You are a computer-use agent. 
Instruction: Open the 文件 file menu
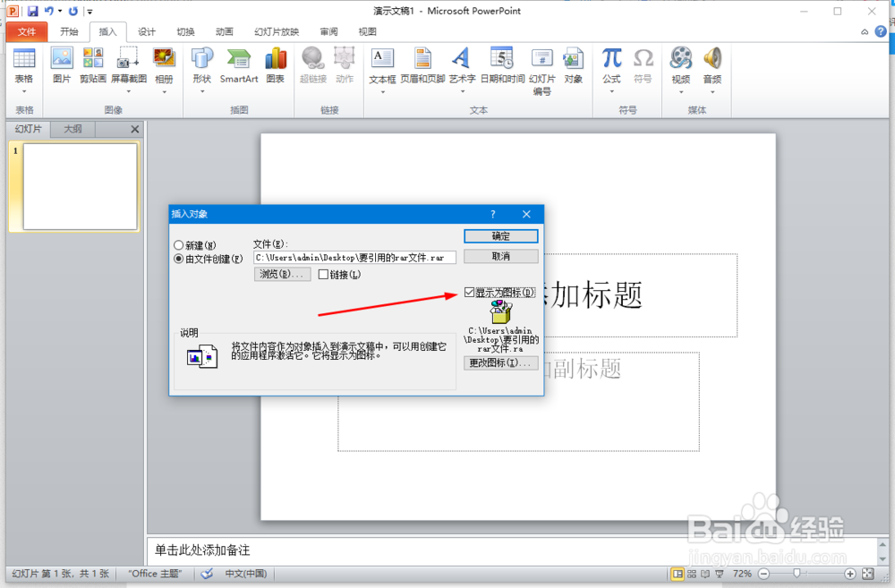[x=26, y=32]
